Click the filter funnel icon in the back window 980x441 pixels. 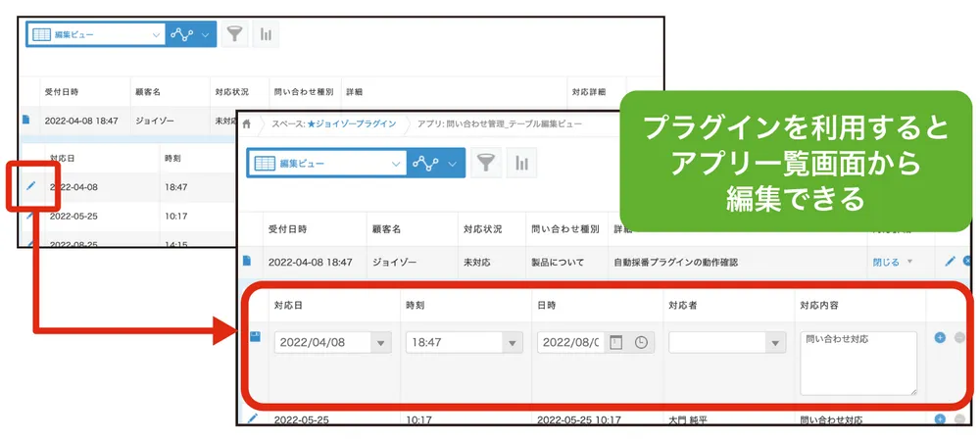coord(234,34)
